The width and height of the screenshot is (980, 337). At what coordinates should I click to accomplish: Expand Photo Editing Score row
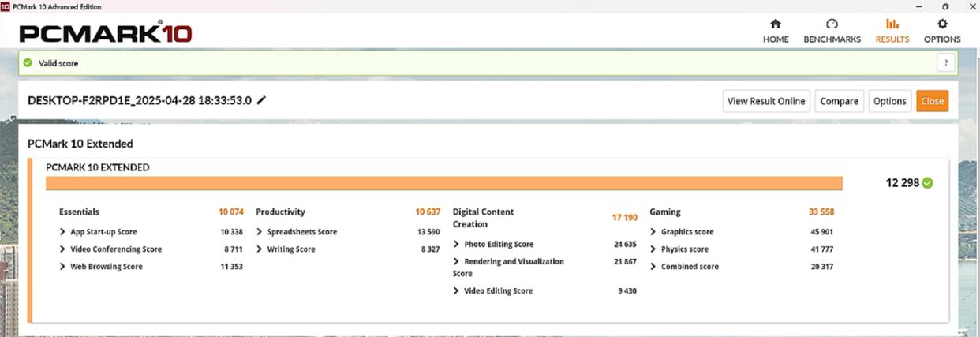[x=457, y=245]
